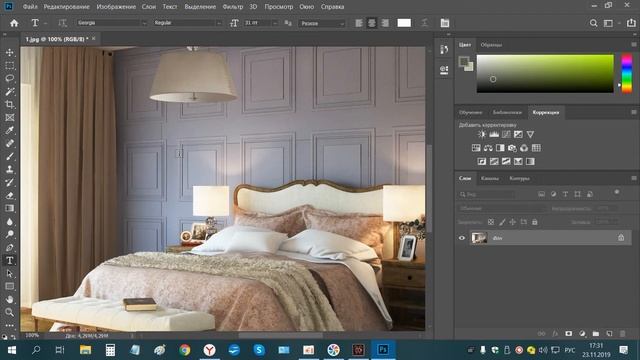Toggle visibility of Фон layer
This screenshot has width=640, height=360.
[462, 238]
